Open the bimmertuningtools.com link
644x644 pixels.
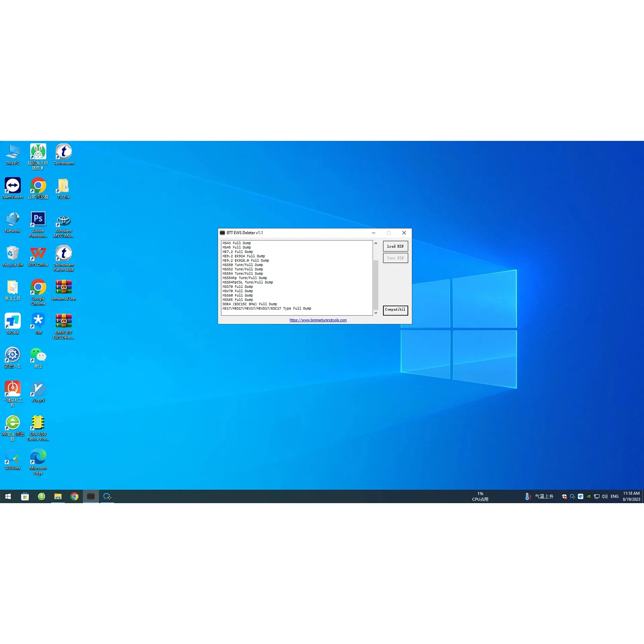click(318, 320)
